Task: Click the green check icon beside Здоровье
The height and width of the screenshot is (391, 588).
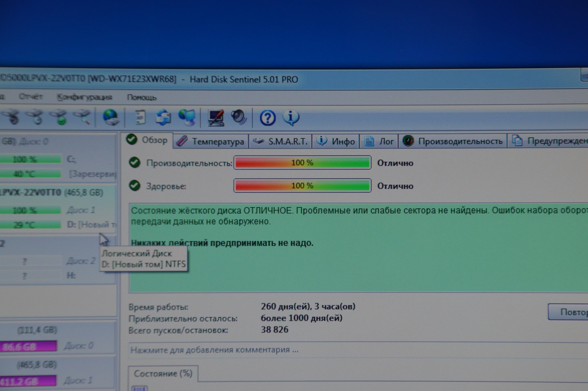Action: [x=135, y=185]
